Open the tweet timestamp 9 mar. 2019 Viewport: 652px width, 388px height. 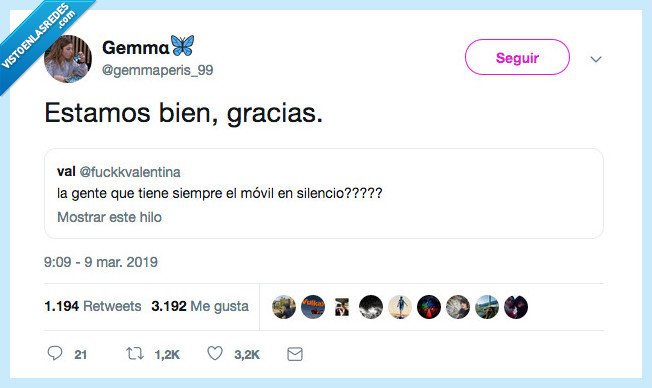[101, 262]
